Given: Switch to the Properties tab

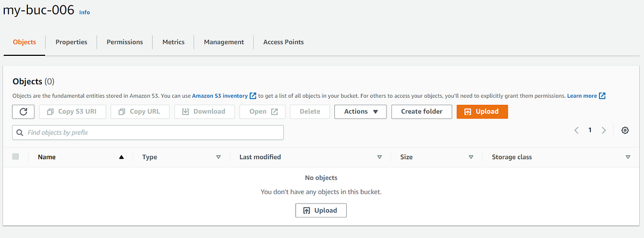Looking at the screenshot, I should point(71,42).
